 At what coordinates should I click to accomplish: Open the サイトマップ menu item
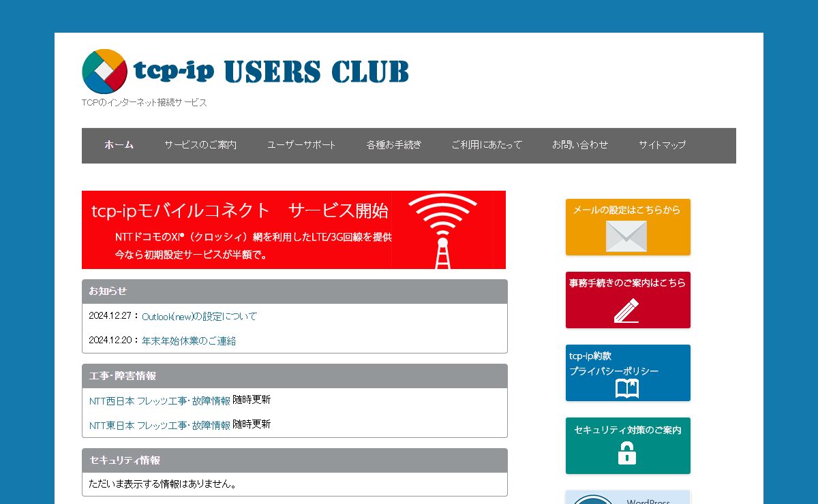[662, 145]
